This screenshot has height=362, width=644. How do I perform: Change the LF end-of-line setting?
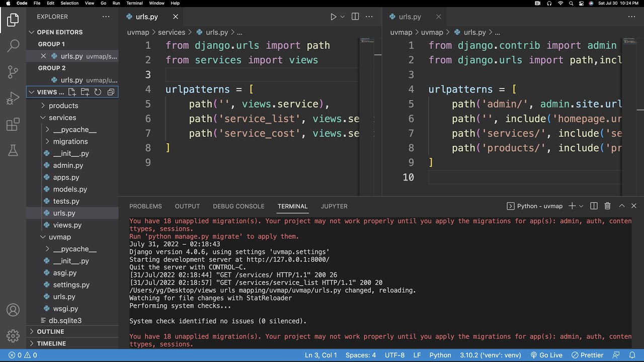coord(417,355)
